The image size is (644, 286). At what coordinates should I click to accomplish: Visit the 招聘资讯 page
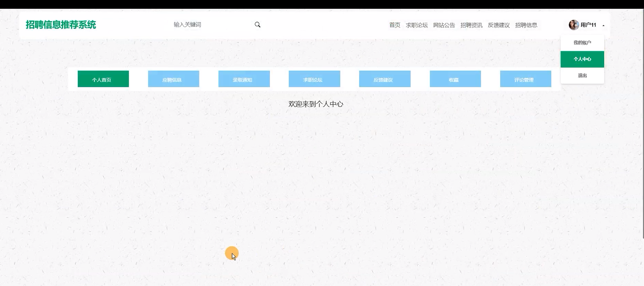pyautogui.click(x=471, y=25)
